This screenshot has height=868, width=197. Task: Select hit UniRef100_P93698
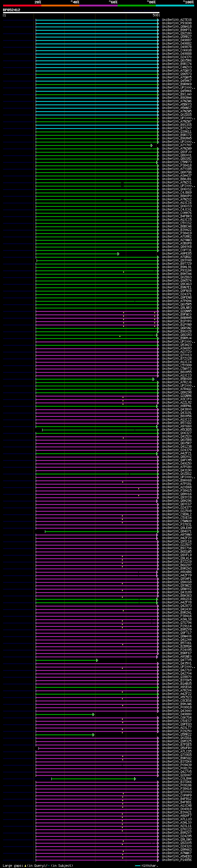click(176, 23)
